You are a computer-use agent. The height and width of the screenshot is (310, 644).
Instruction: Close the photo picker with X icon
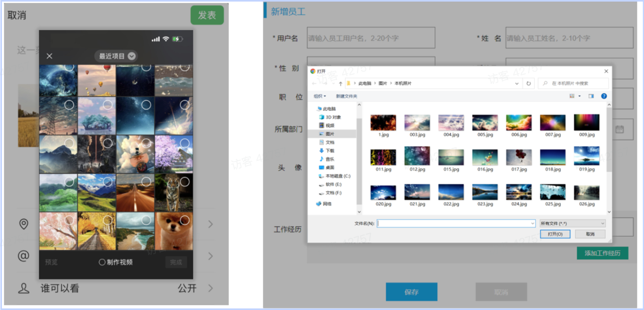coord(49,56)
